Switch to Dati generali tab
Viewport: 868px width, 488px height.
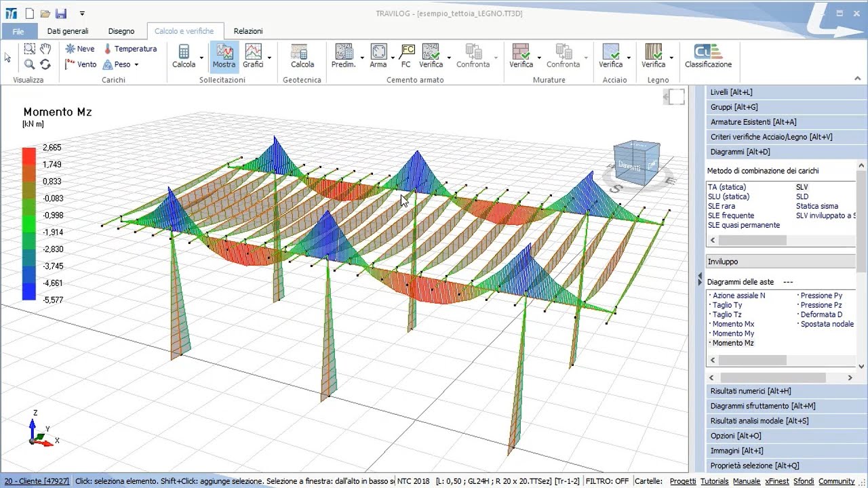pos(68,31)
